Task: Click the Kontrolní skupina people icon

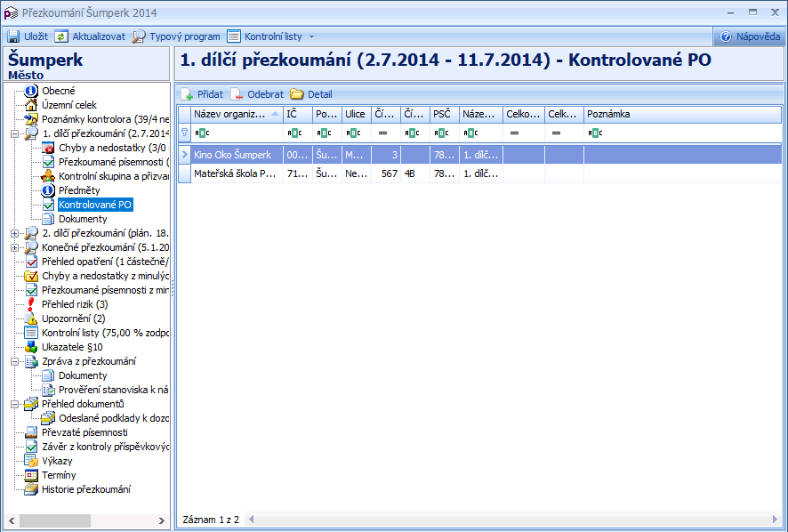Action: click(x=48, y=176)
